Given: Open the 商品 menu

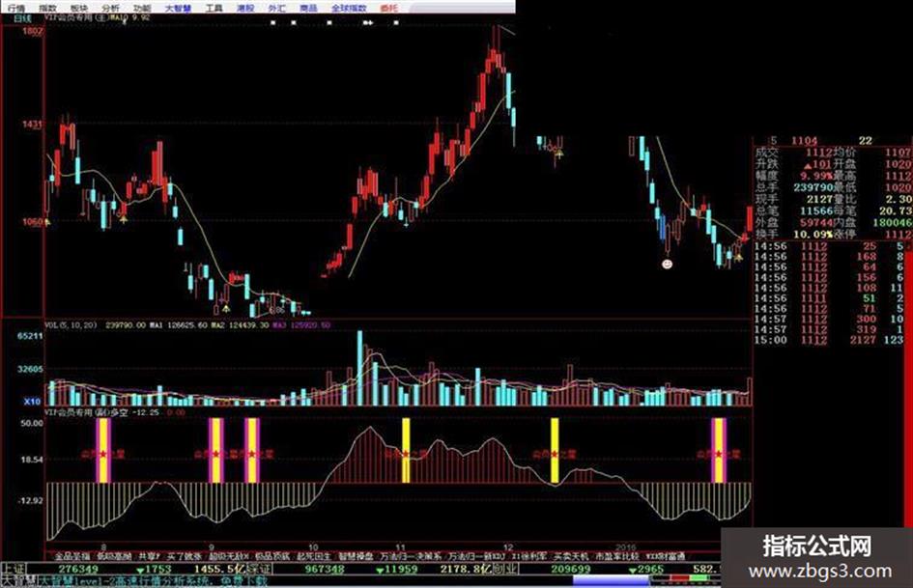Looking at the screenshot, I should (x=308, y=8).
